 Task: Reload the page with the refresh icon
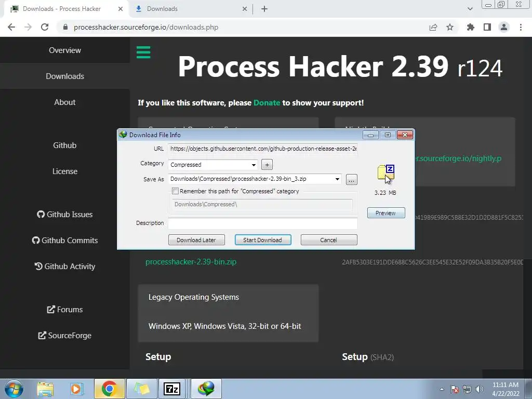tap(45, 27)
